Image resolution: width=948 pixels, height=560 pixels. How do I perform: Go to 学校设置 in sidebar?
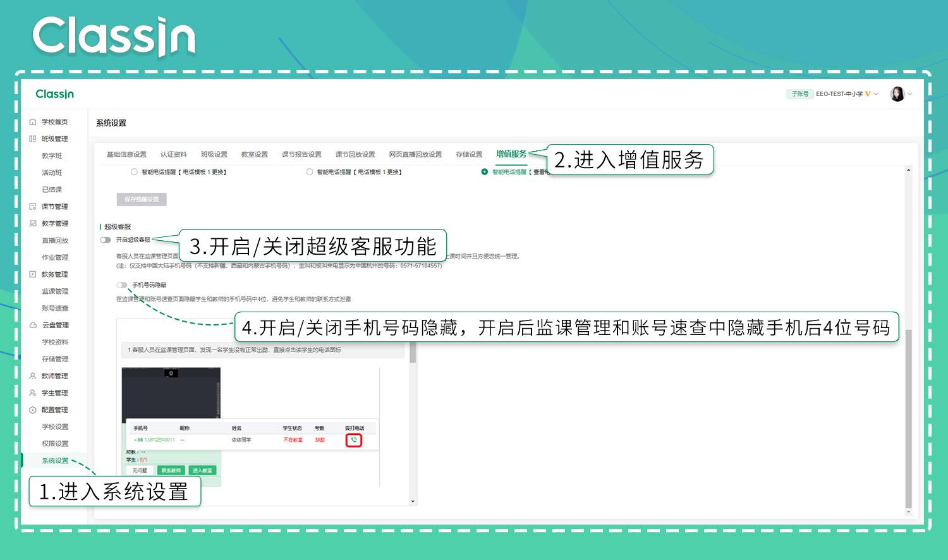(x=55, y=427)
